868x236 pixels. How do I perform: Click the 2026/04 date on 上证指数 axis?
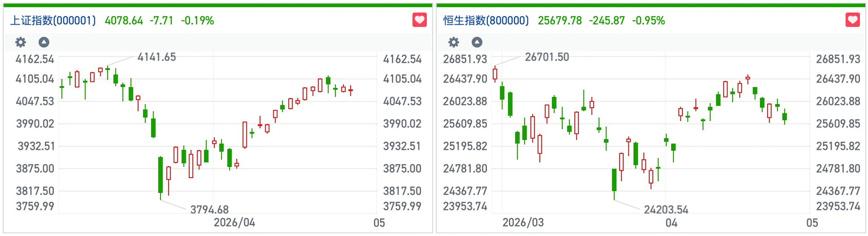pyautogui.click(x=234, y=223)
